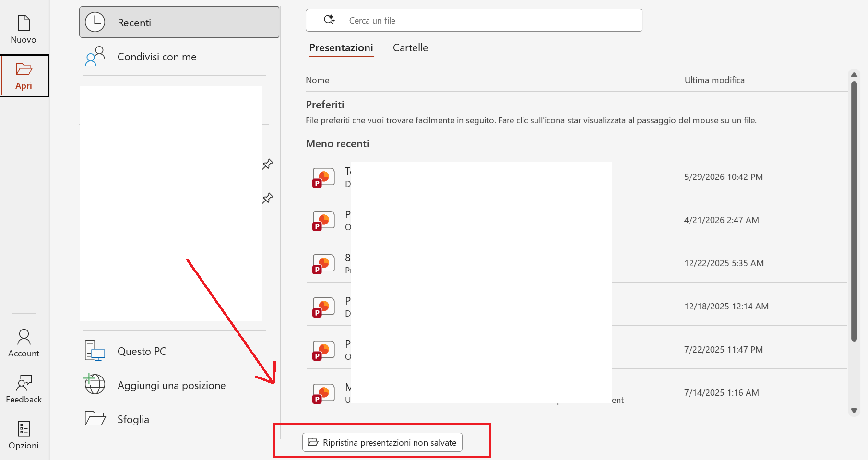Switch to the Presentazioni tab
The width and height of the screenshot is (868, 460).
click(341, 48)
